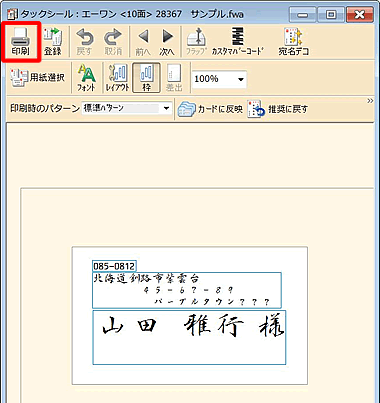380x403 pixels.
Task: Select the postal code field 085-0812
Action: (114, 266)
